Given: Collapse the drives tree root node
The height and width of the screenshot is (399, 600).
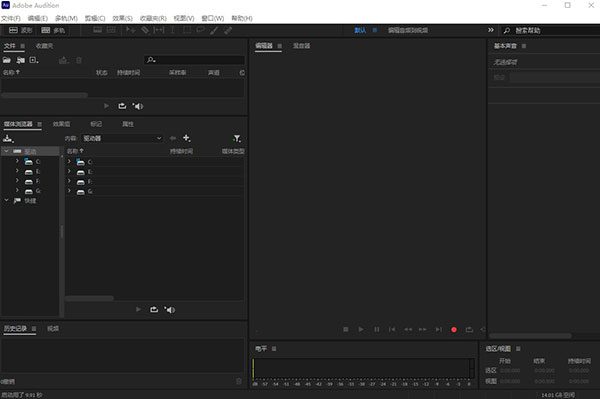Looking at the screenshot, I should click(6, 151).
